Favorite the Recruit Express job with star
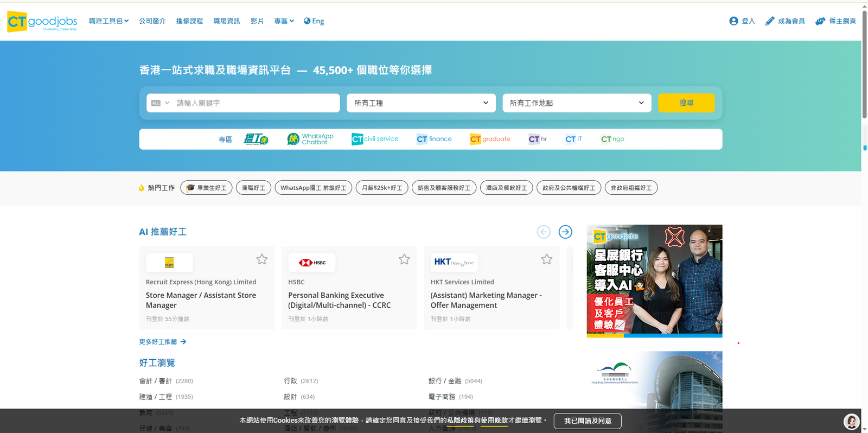 (262, 259)
